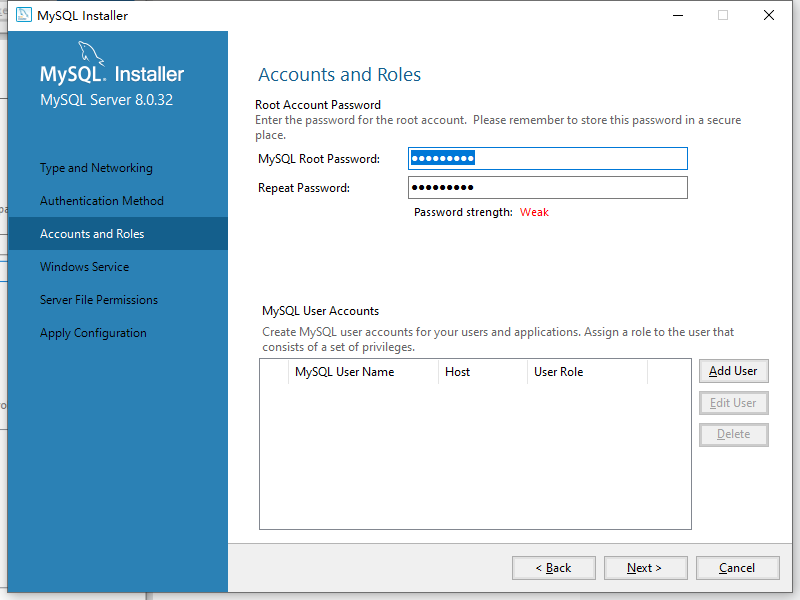Click the Accounts and Roles page heading
The height and width of the screenshot is (600, 800).
tap(339, 74)
